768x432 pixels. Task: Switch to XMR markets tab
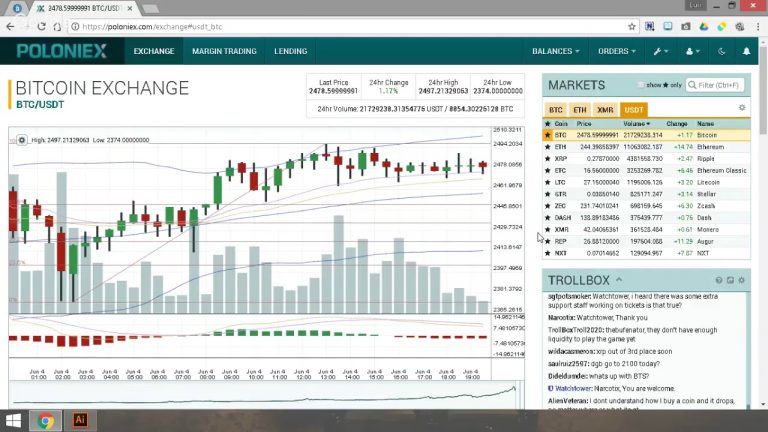(x=605, y=110)
